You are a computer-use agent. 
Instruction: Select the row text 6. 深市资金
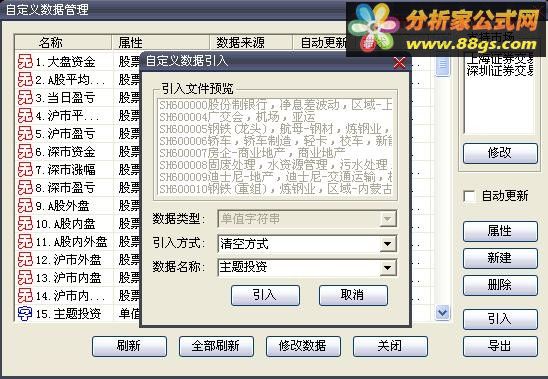65,152
